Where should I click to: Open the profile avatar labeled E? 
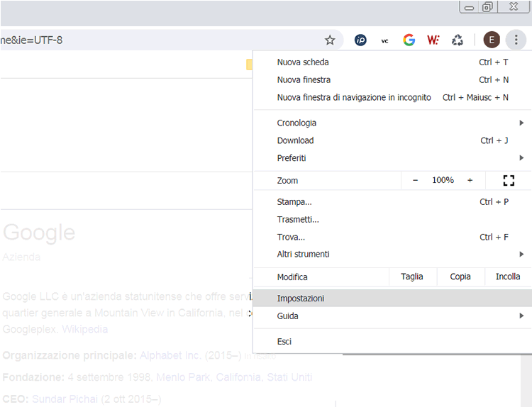click(492, 40)
